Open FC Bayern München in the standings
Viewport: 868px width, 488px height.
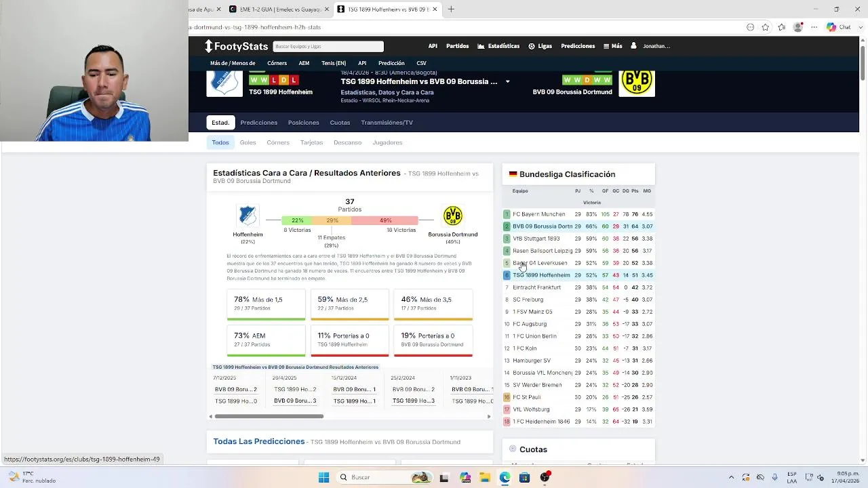click(538, 214)
